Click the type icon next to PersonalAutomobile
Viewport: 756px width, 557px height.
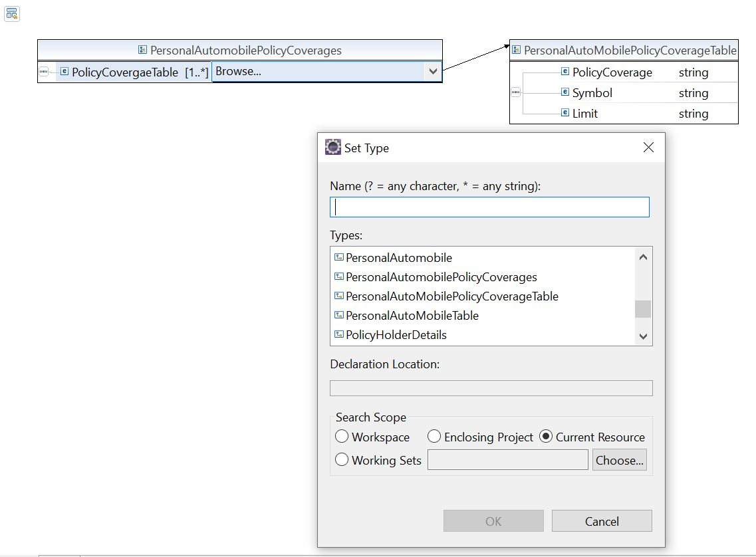pos(339,257)
